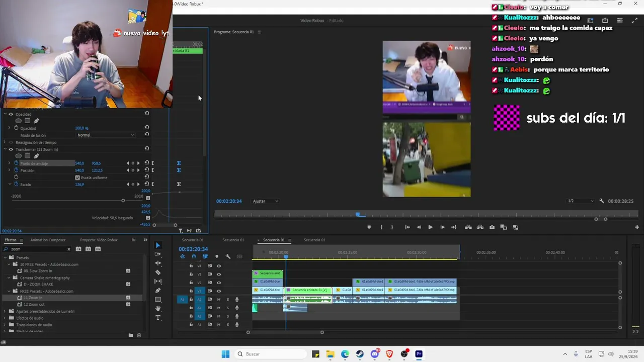Image resolution: width=644 pixels, height=362 pixels.
Task: Open timeline display settings wrench icon
Action: pos(228,256)
